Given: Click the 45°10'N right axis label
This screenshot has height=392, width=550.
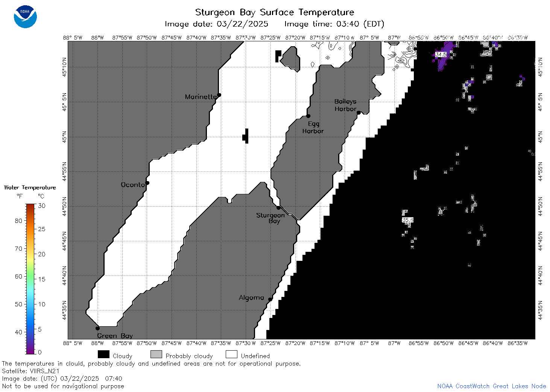Looking at the screenshot, I should pos(540,67).
